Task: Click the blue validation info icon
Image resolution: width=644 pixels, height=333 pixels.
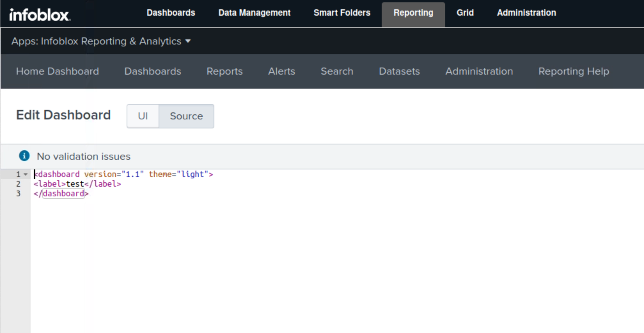Action: pyautogui.click(x=24, y=156)
